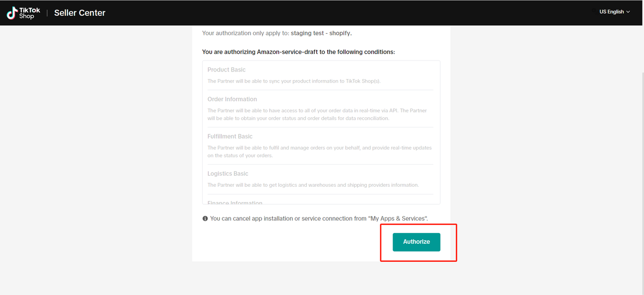Click the TikTok Shop wordmark text

pyautogui.click(x=27, y=13)
